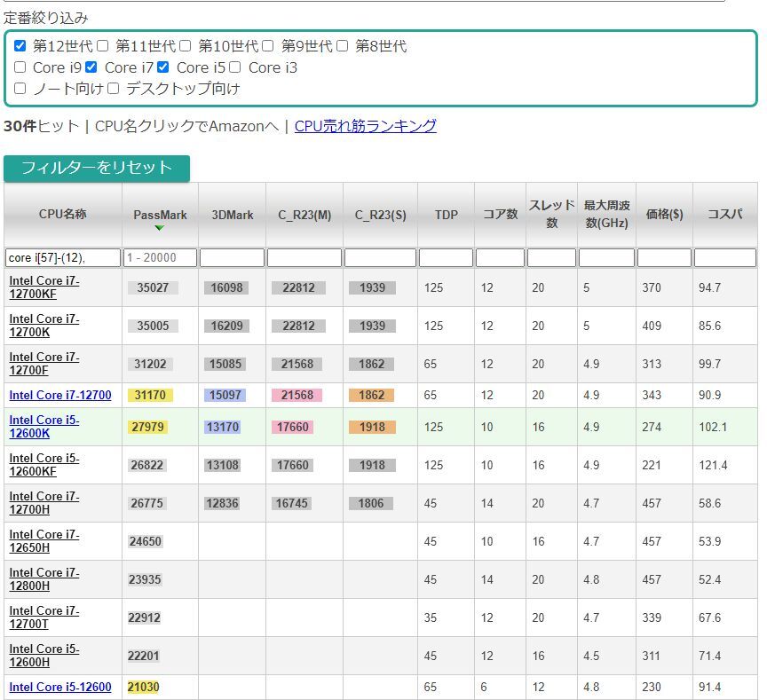Check the デスクトップ向け checkbox
The width and height of the screenshot is (767, 700).
(114, 88)
